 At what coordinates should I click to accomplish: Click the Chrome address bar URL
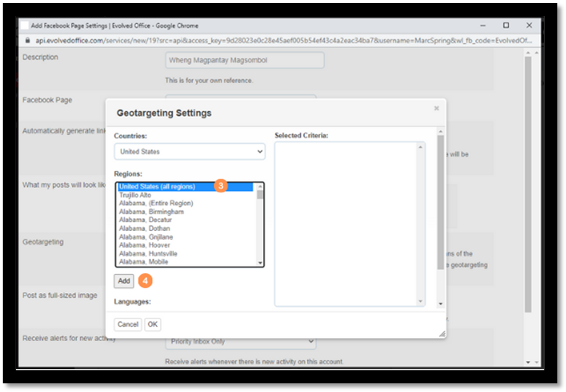pyautogui.click(x=283, y=40)
